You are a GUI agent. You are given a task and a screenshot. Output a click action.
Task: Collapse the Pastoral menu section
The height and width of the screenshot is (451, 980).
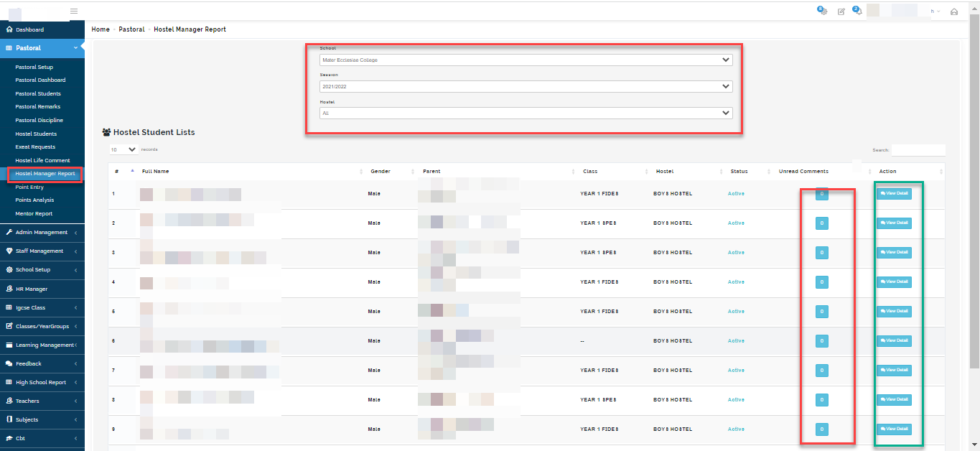[75, 48]
